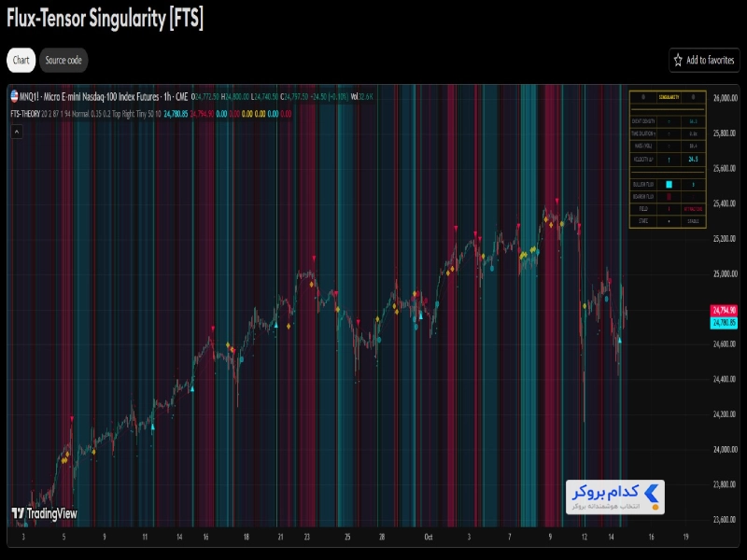747x560 pixels.
Task: Click the VELOCITY row value 24.5
Action: pyautogui.click(x=693, y=160)
